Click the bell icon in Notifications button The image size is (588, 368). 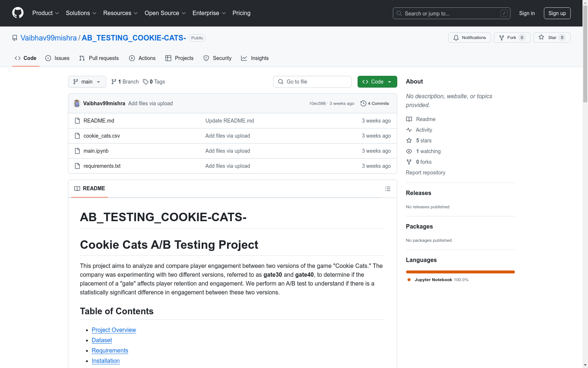click(x=456, y=38)
